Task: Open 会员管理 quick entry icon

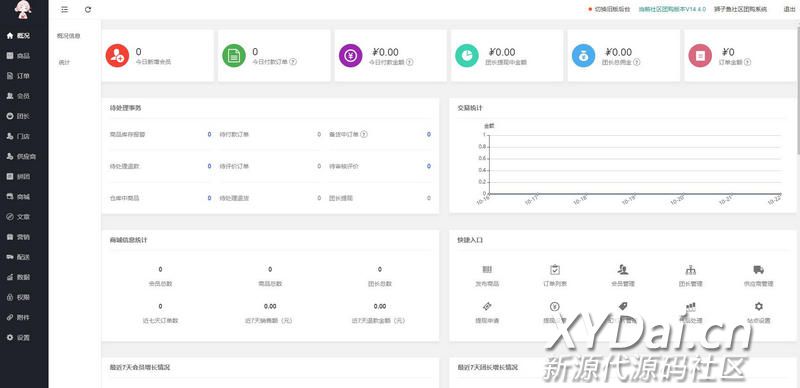Action: tap(622, 270)
